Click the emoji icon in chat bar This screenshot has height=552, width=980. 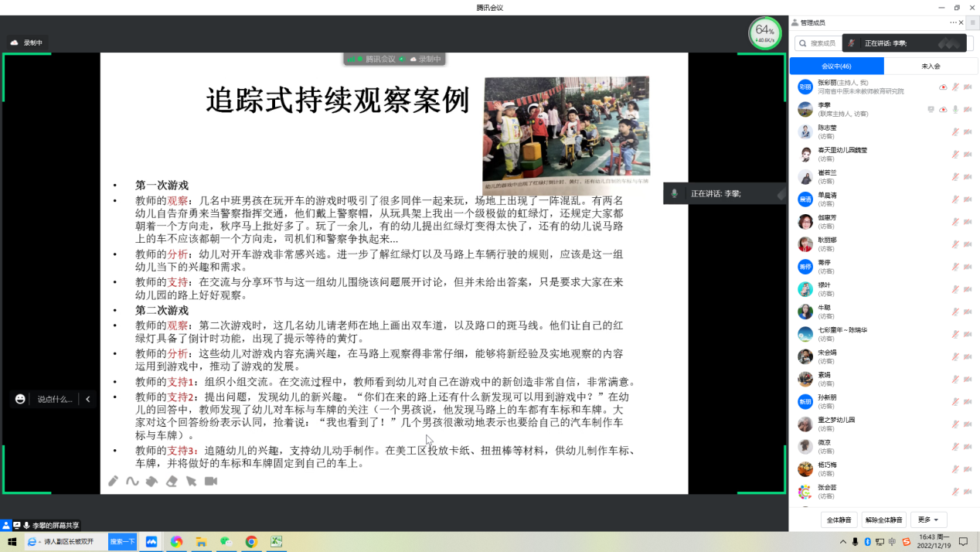click(x=20, y=399)
